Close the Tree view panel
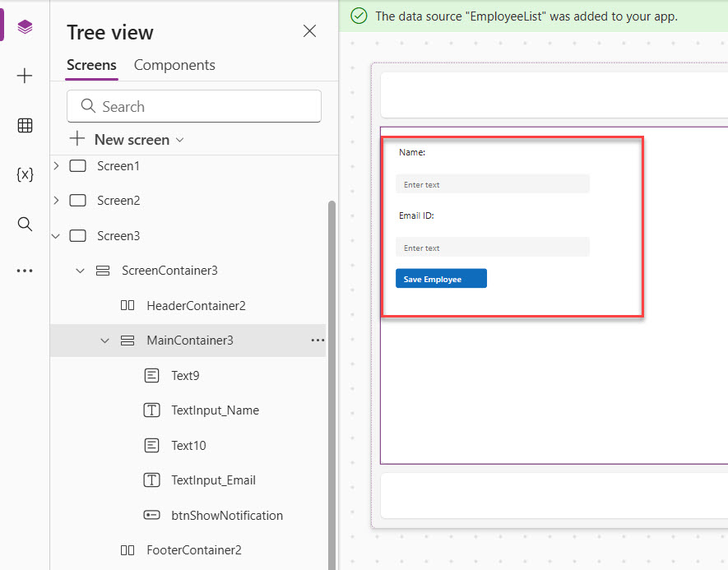The image size is (728, 570). [x=309, y=31]
